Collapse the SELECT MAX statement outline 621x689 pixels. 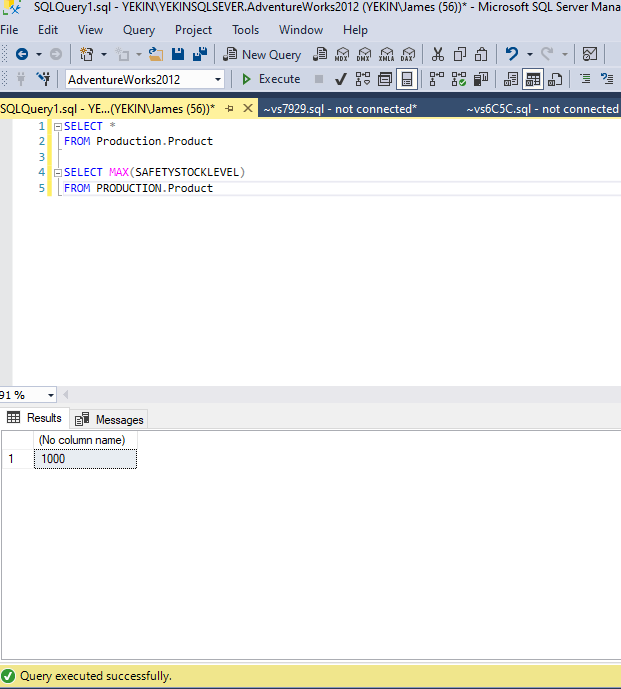58,173
